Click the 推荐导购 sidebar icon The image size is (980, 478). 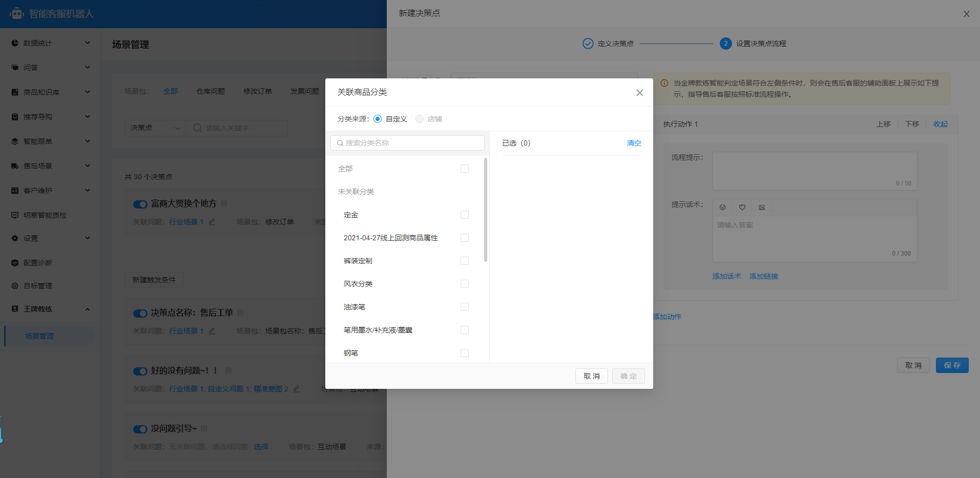coord(15,117)
